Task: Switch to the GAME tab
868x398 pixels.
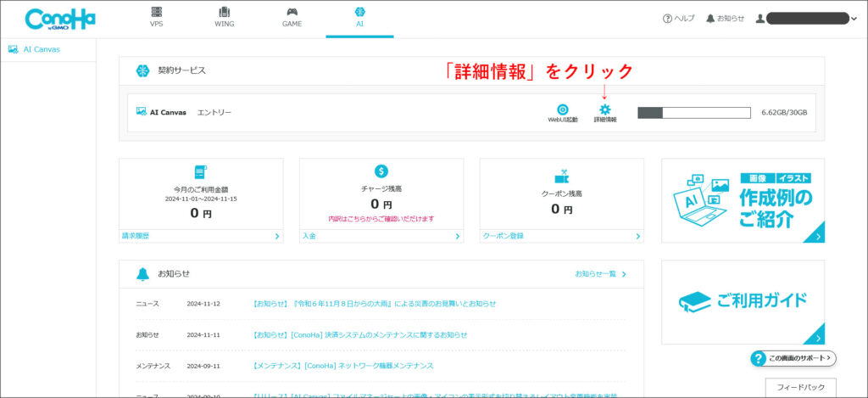Action: pyautogui.click(x=292, y=17)
